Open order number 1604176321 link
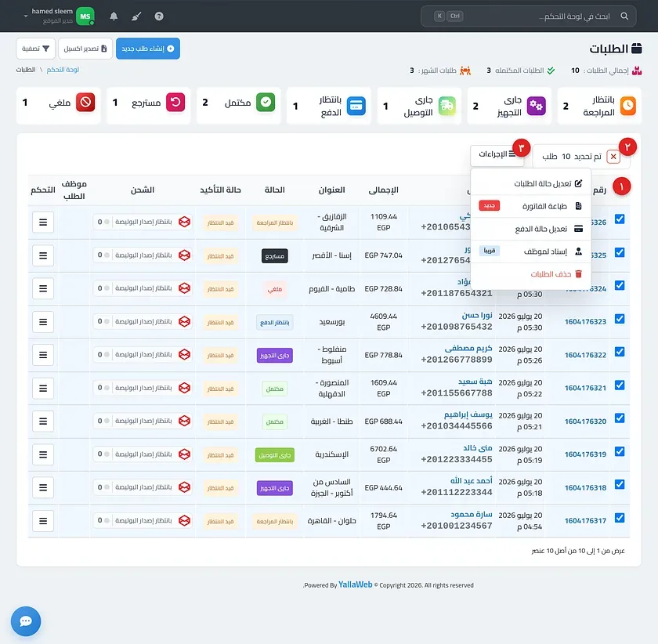 [585, 389]
